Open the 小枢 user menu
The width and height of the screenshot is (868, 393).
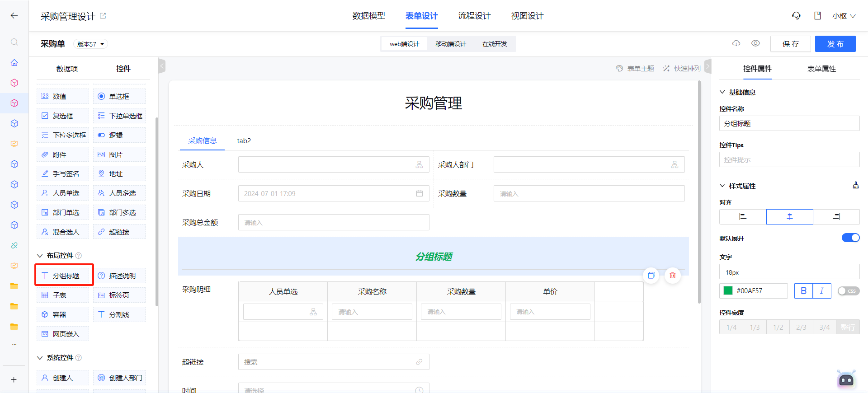click(x=844, y=16)
